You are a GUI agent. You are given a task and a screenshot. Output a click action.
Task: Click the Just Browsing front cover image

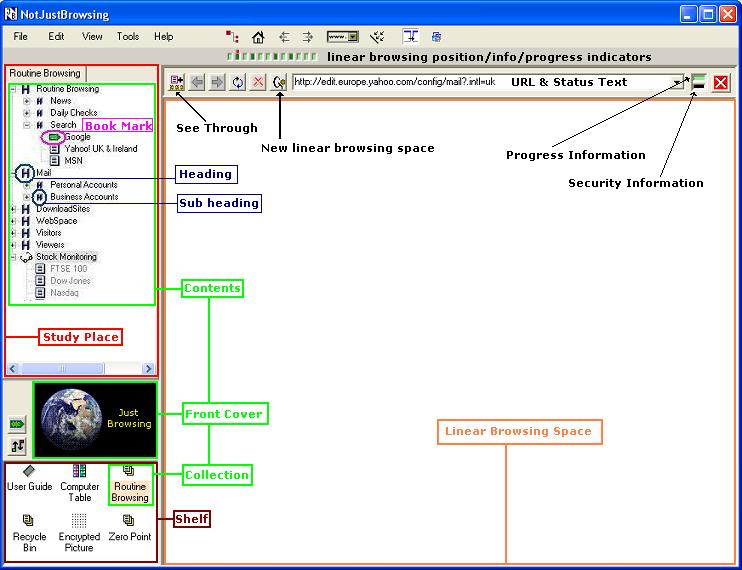point(95,418)
